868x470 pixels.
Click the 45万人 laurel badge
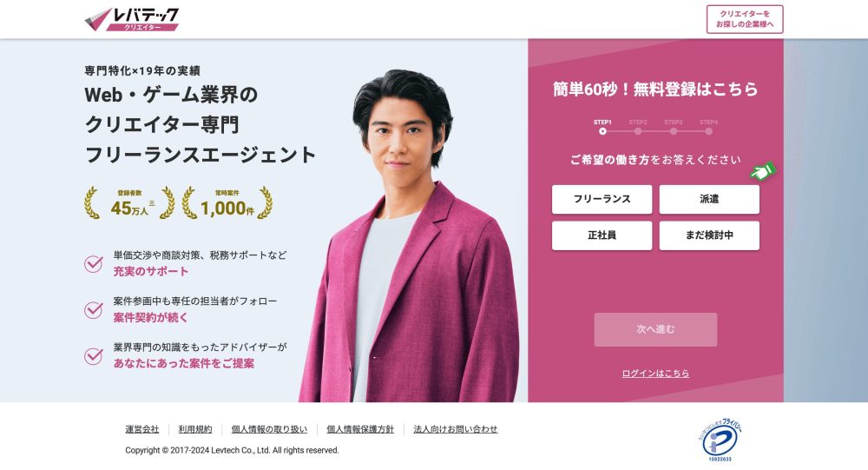pyautogui.click(x=129, y=202)
